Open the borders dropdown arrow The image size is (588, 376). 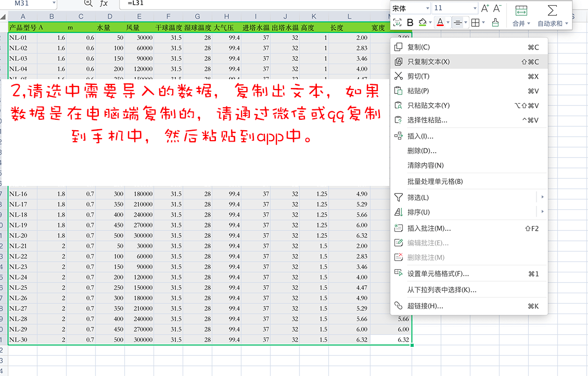click(x=483, y=22)
